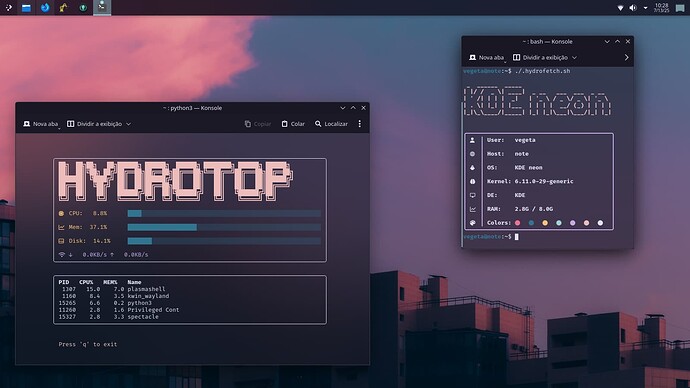The height and width of the screenshot is (388, 690).
Task: Click Dividir a exibição in bash Konsole
Action: tap(540, 58)
